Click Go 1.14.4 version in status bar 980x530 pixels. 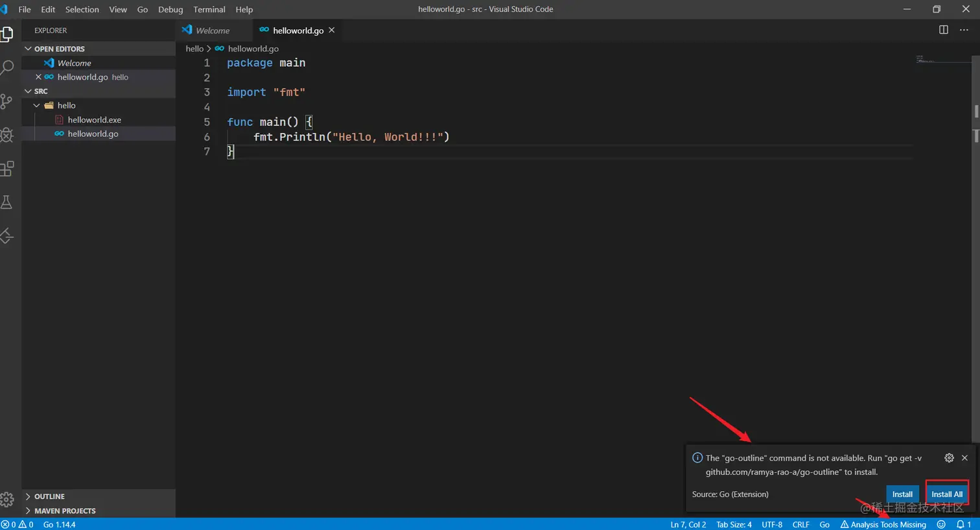pos(60,524)
